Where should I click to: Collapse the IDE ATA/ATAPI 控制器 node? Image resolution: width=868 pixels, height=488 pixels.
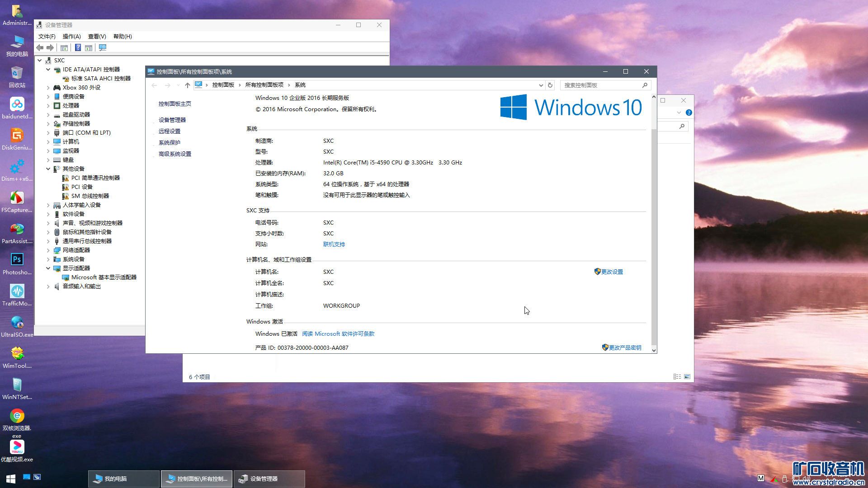[x=48, y=69]
